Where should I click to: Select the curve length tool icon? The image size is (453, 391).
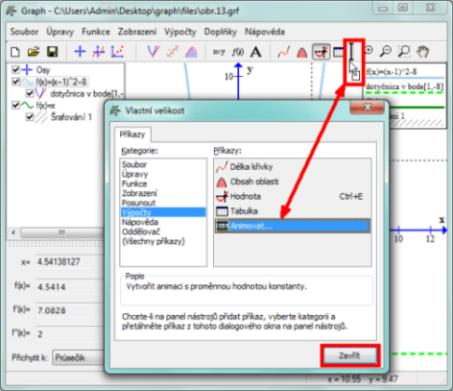click(x=283, y=52)
